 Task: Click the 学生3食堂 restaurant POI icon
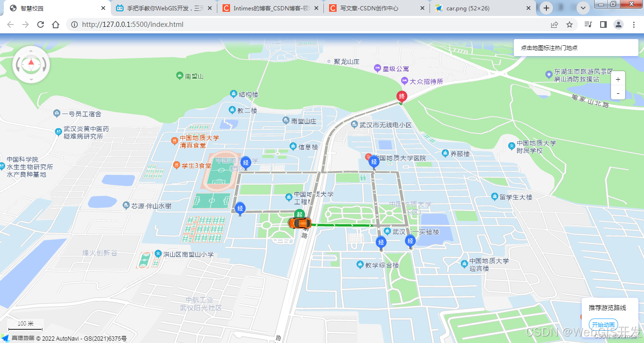(x=177, y=165)
